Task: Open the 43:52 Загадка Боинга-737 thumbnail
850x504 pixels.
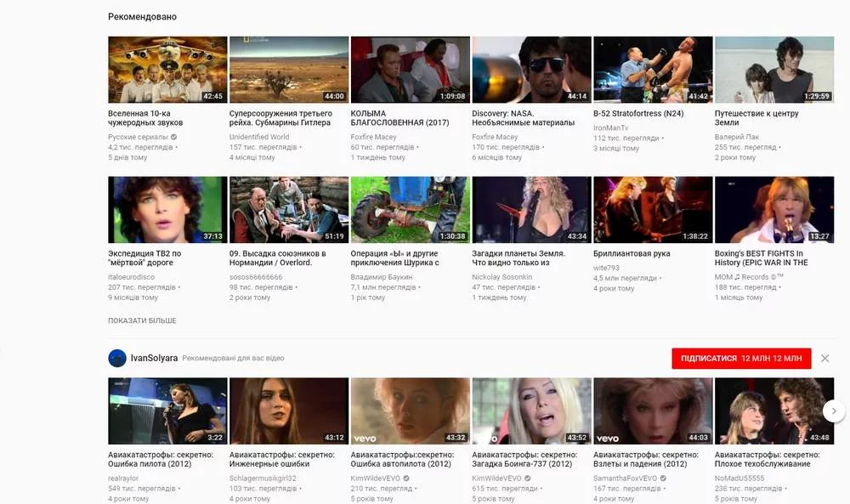Action: [532, 411]
